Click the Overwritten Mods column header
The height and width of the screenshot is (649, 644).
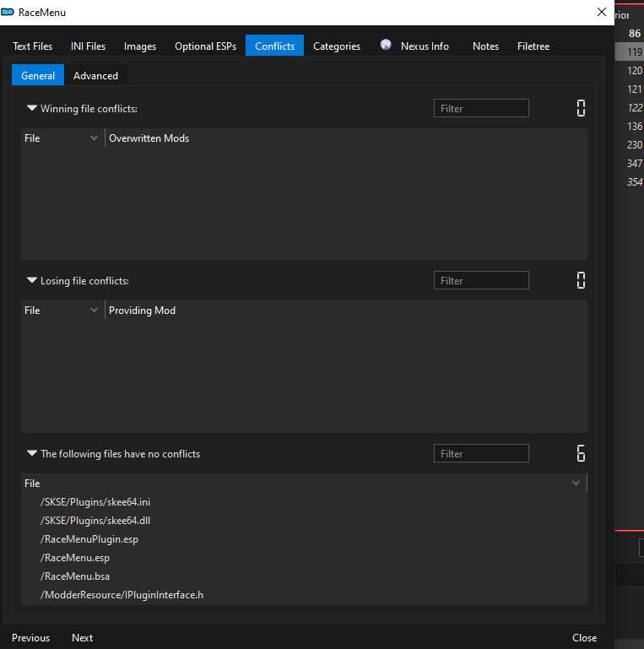[x=149, y=138]
